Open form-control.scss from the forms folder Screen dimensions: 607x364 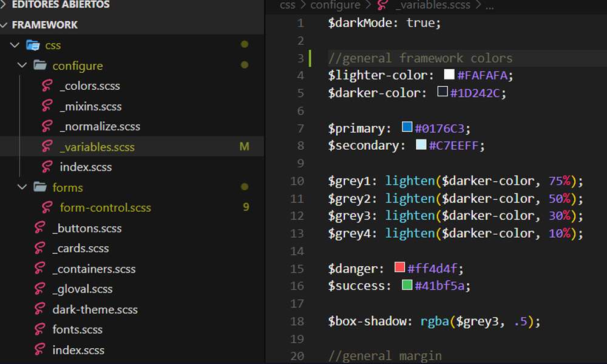105,207
